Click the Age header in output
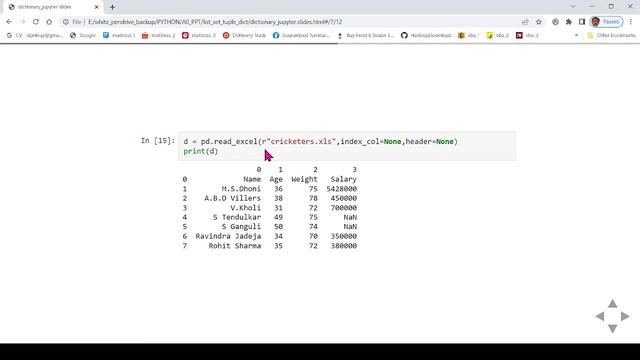Screen dimensions: 640x360 point(276,179)
